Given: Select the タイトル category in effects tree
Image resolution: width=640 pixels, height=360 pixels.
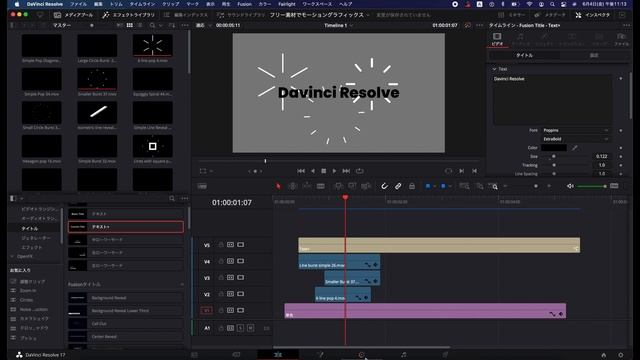Looking at the screenshot, I should pos(30,228).
